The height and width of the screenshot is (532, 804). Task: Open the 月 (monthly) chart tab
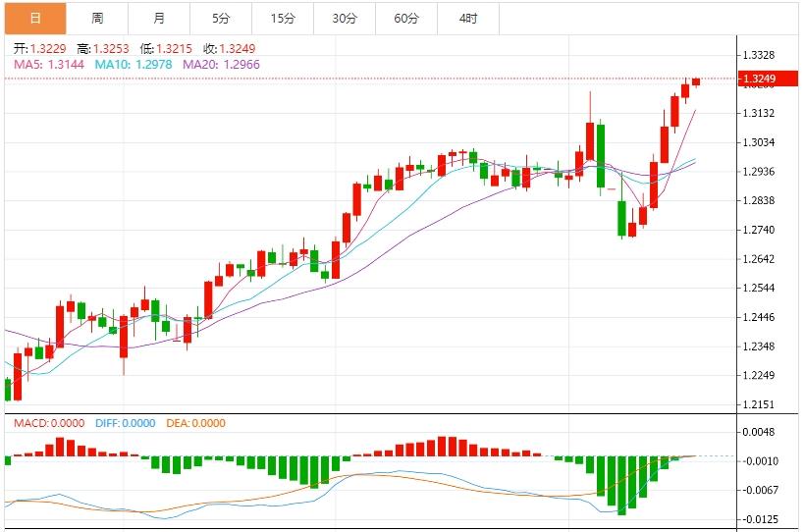(x=159, y=18)
